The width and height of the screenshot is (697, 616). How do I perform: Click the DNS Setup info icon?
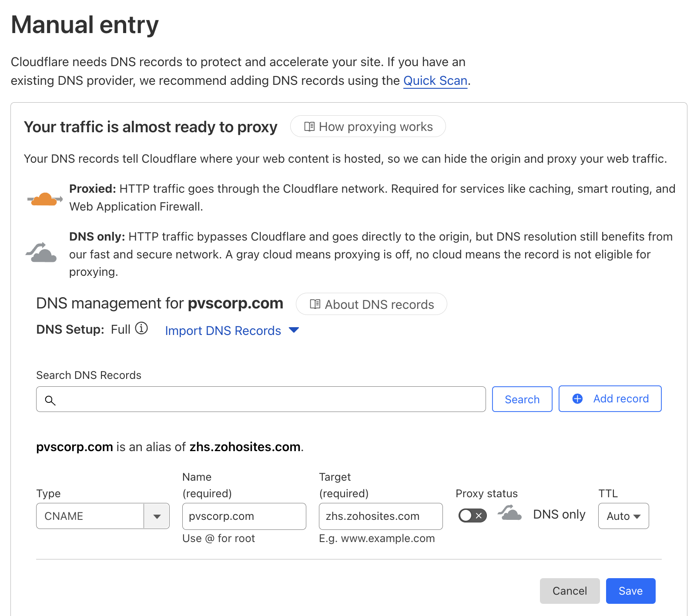coord(141,328)
